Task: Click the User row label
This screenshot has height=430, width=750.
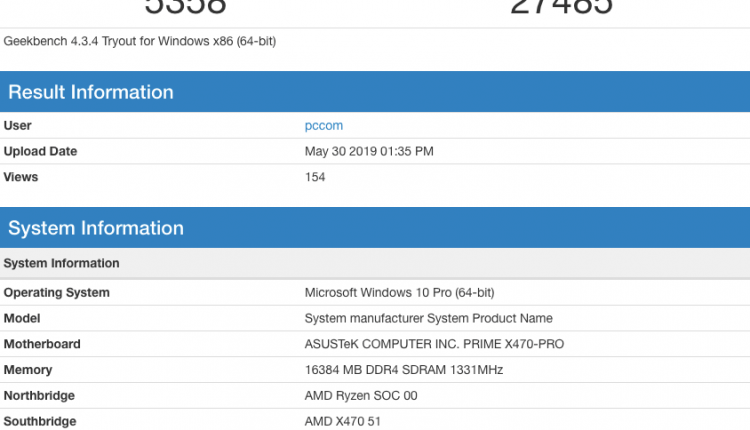Action: pos(17,125)
